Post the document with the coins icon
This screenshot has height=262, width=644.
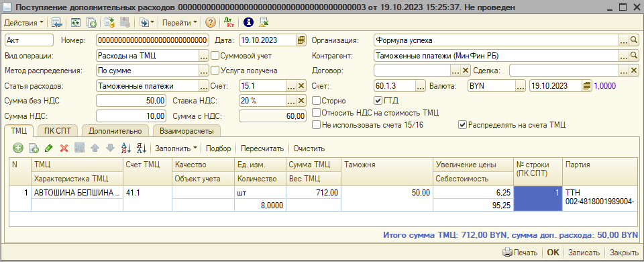(x=109, y=23)
